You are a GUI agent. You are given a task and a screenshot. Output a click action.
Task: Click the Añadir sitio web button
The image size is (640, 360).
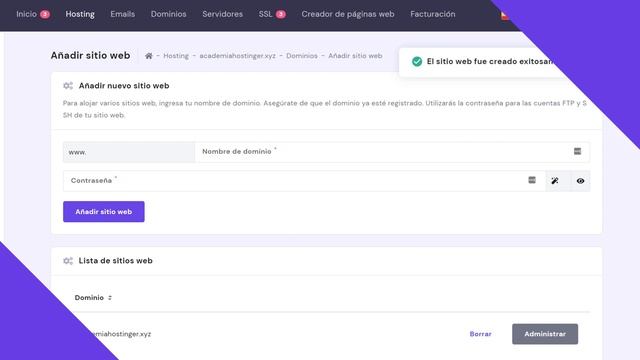[x=104, y=211]
